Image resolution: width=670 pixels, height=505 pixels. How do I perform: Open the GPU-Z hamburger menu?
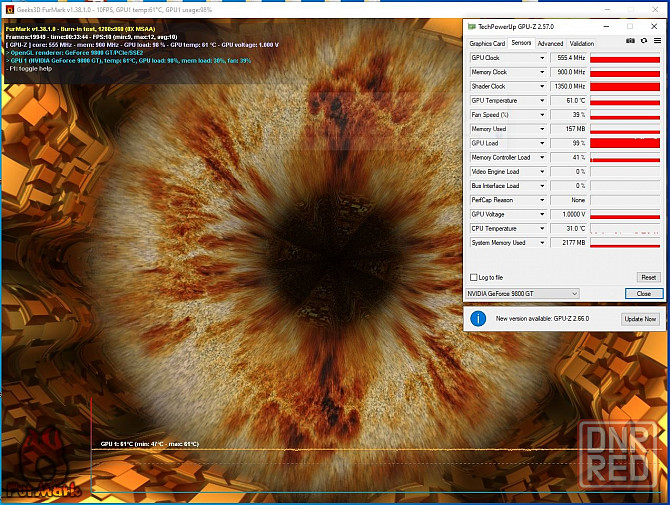(658, 41)
